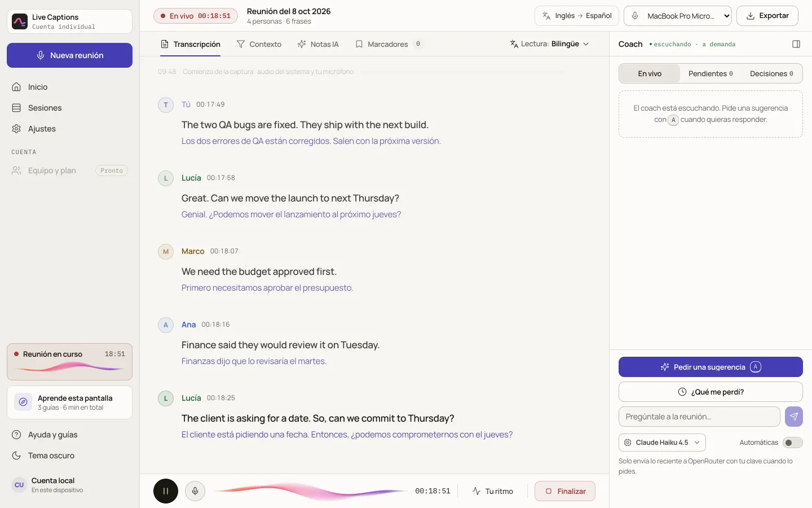812x508 pixels.
Task: Open the Inglés to Español language selector
Action: [x=577, y=16]
